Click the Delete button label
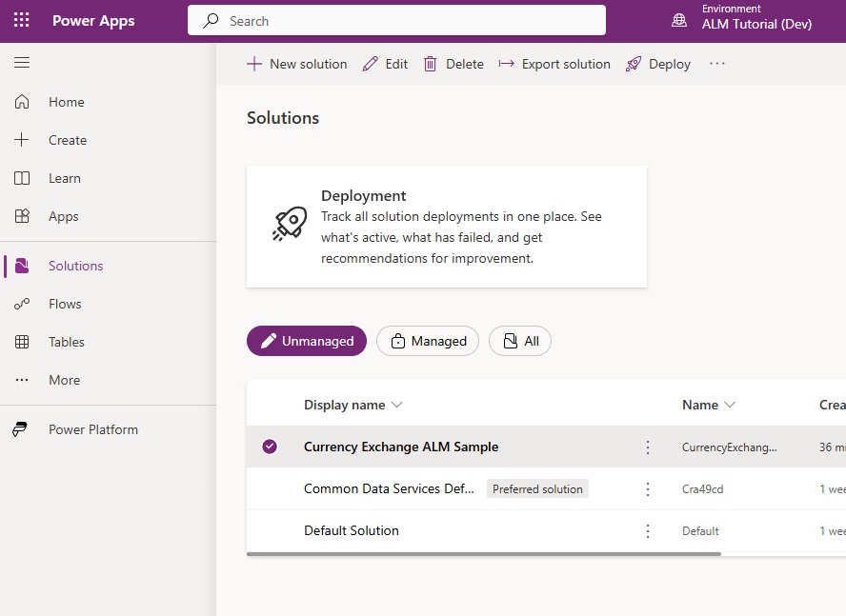The image size is (846, 616). click(465, 64)
